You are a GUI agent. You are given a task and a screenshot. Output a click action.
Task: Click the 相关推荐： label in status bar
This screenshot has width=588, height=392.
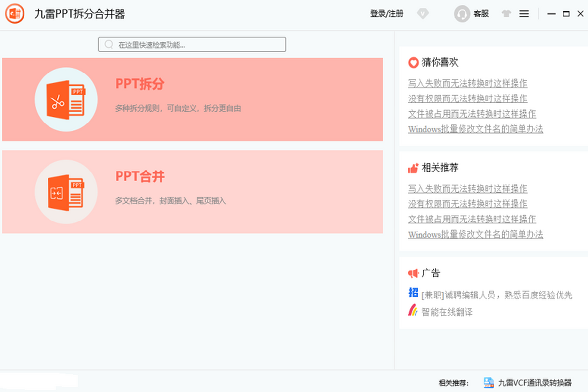click(454, 383)
